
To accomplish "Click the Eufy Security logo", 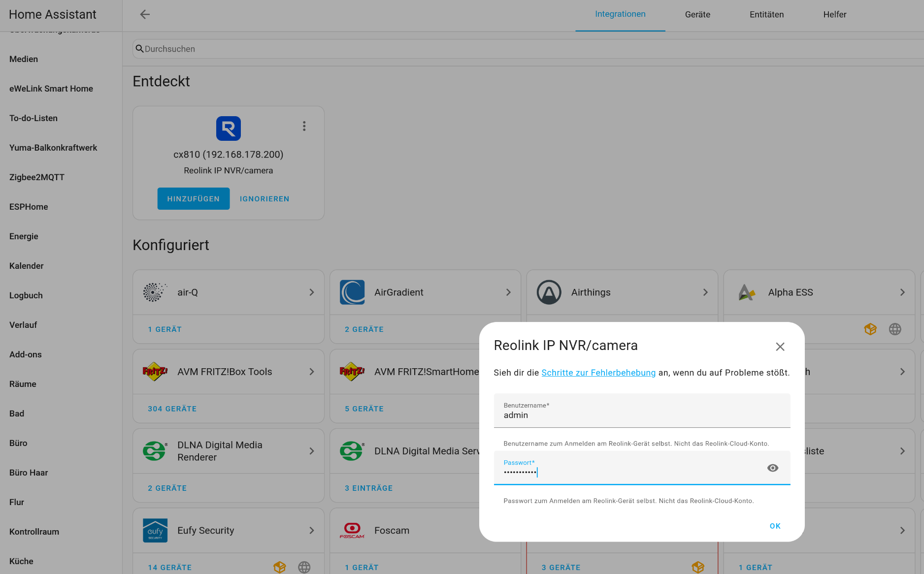I will point(155,530).
